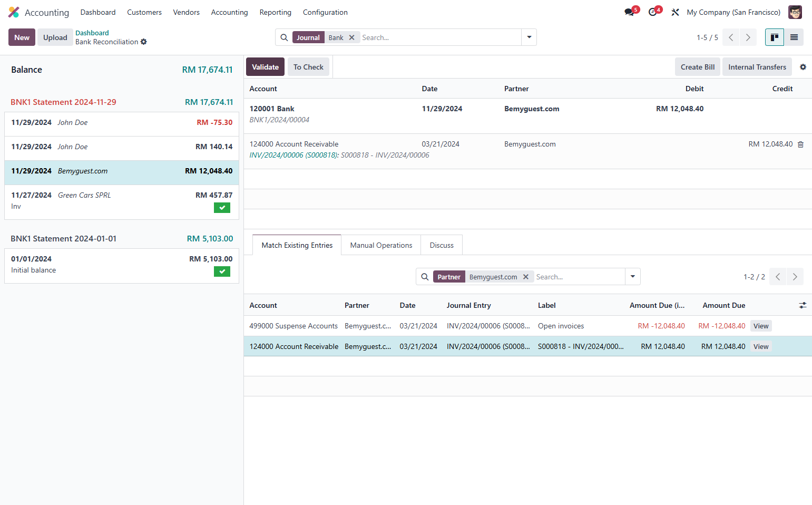
Task: Open the Customers menu
Action: tap(144, 12)
